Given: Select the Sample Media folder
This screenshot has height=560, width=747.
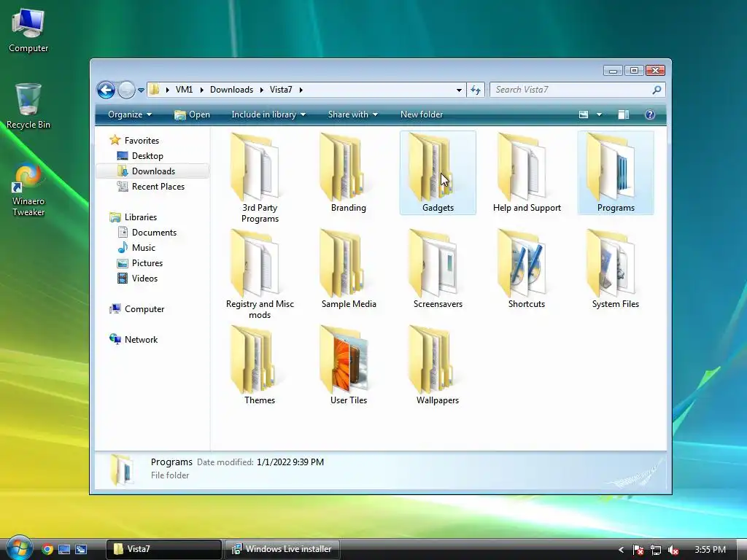Looking at the screenshot, I should click(348, 269).
